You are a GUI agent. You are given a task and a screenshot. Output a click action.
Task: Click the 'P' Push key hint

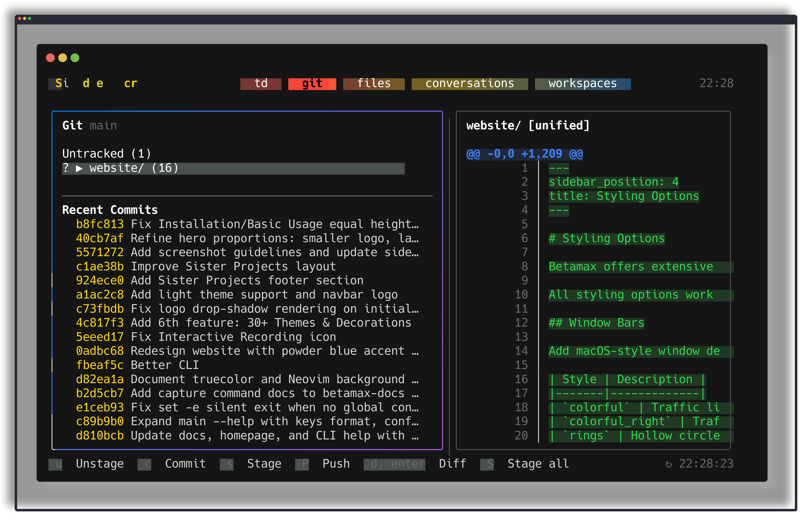(302, 464)
